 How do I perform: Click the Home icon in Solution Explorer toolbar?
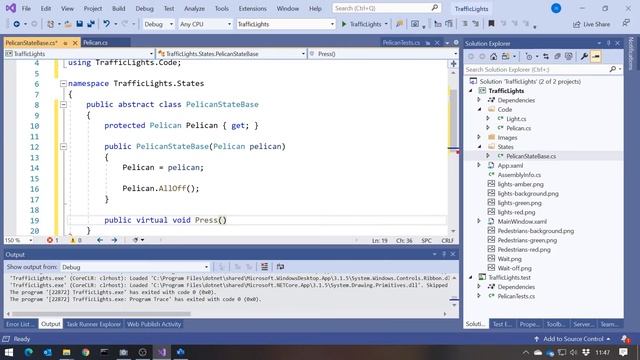pyautogui.click(x=493, y=57)
